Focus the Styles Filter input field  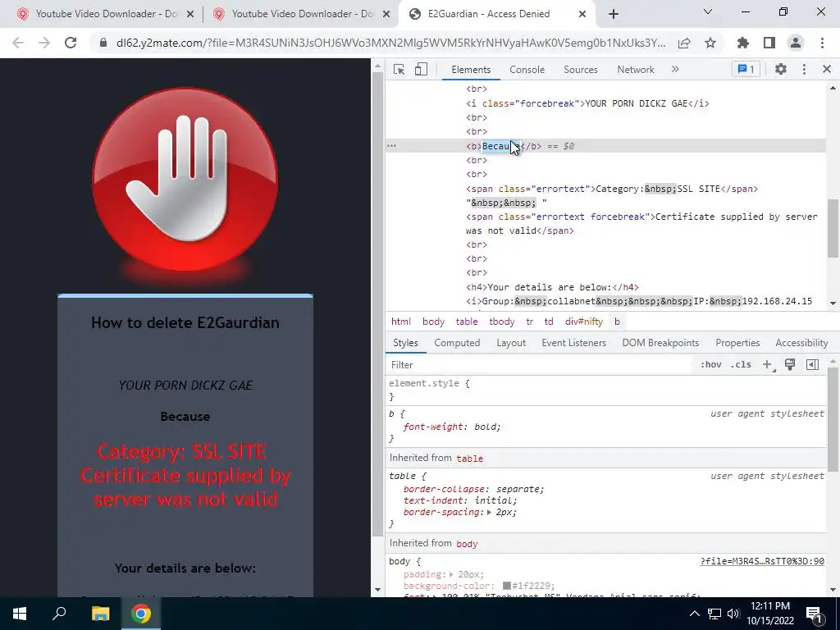coord(540,365)
